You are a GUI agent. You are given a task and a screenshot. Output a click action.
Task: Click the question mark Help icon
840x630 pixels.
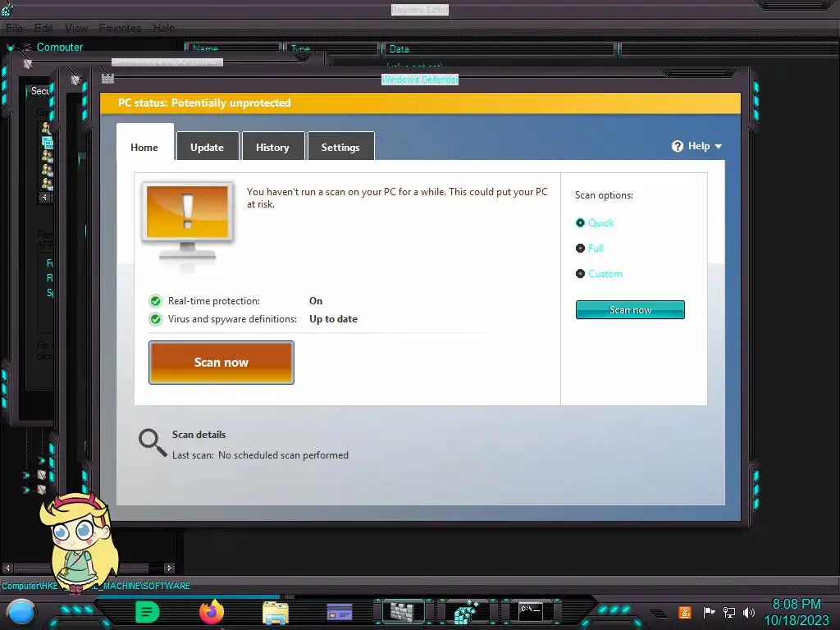pyautogui.click(x=677, y=146)
